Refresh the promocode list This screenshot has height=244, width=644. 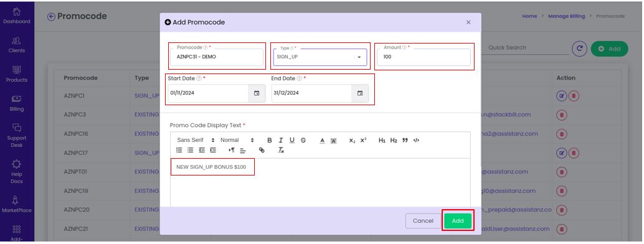click(x=579, y=49)
